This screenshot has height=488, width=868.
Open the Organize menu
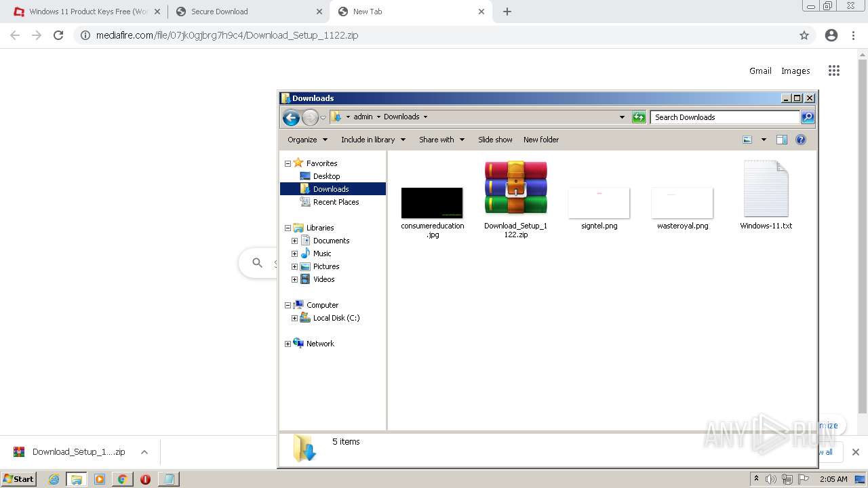[x=307, y=140]
